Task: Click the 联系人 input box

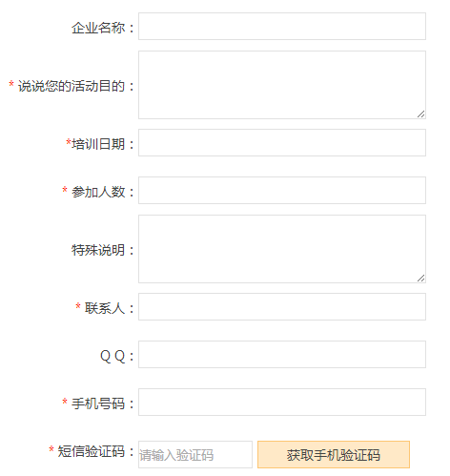Action: point(282,307)
